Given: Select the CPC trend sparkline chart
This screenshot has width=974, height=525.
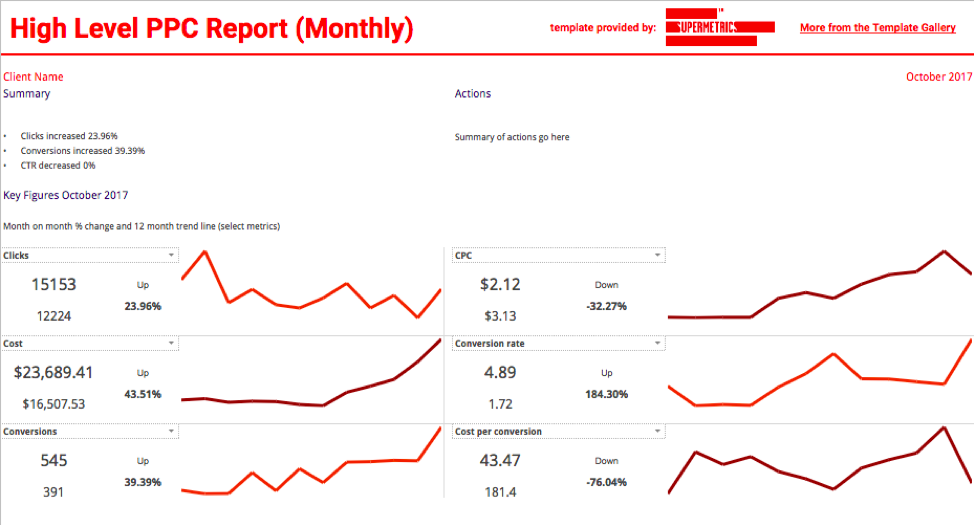Looking at the screenshot, I should (x=820, y=288).
